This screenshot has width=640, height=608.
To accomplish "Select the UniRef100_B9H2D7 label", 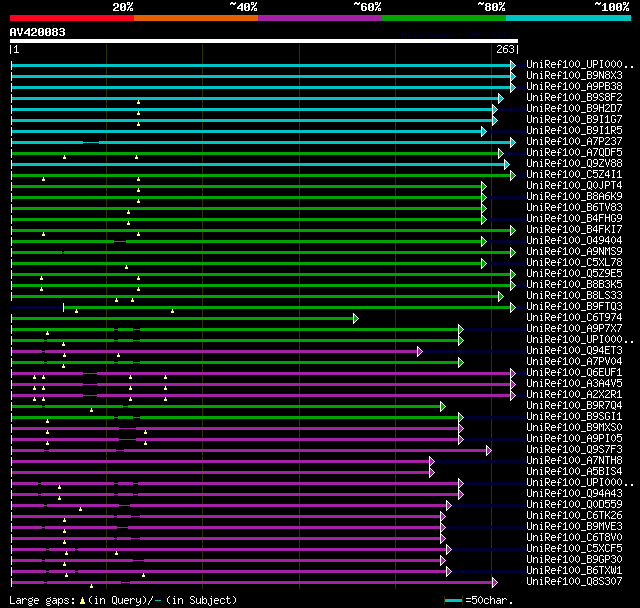I will (574, 109).
